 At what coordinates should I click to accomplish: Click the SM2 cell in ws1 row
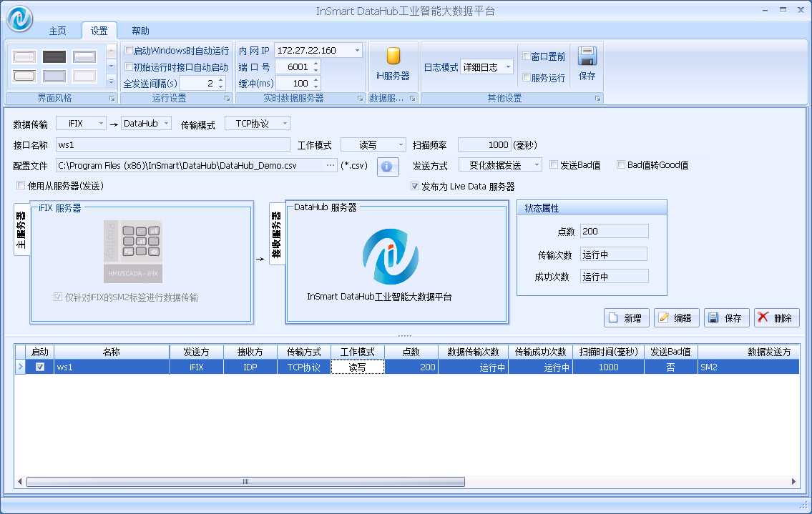[x=748, y=367]
